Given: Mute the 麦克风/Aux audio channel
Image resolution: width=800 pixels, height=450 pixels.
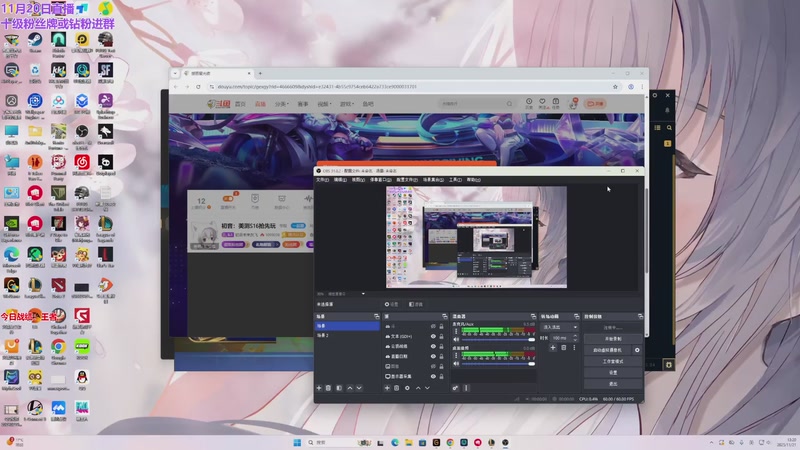Looking at the screenshot, I should tap(456, 339).
